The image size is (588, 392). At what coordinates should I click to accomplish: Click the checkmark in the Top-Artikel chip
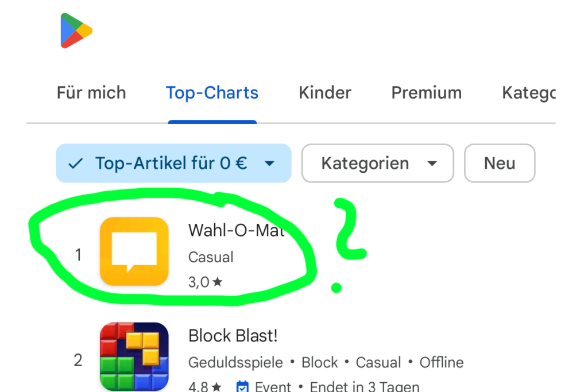(x=75, y=164)
